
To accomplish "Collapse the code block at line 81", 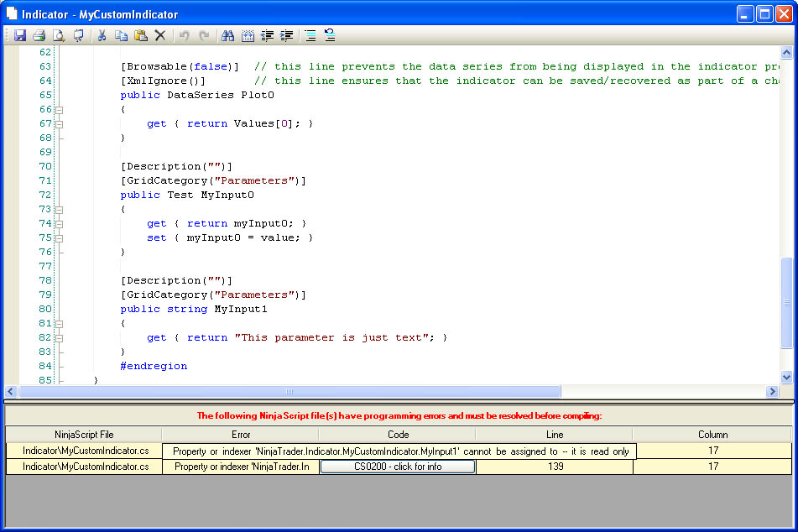I will point(60,324).
